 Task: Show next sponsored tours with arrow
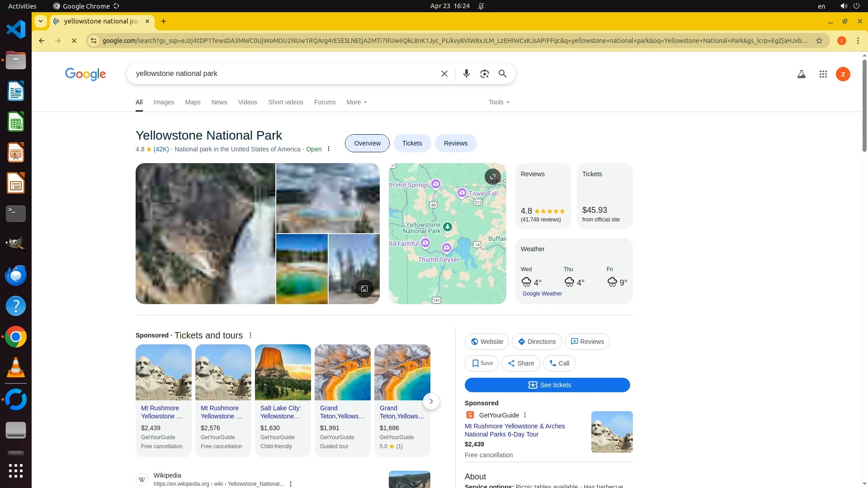pyautogui.click(x=431, y=401)
